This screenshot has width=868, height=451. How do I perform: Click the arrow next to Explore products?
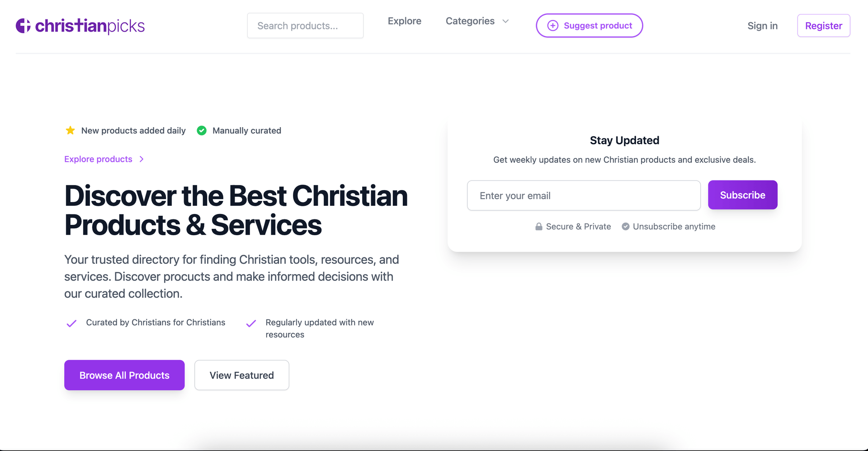pos(142,159)
